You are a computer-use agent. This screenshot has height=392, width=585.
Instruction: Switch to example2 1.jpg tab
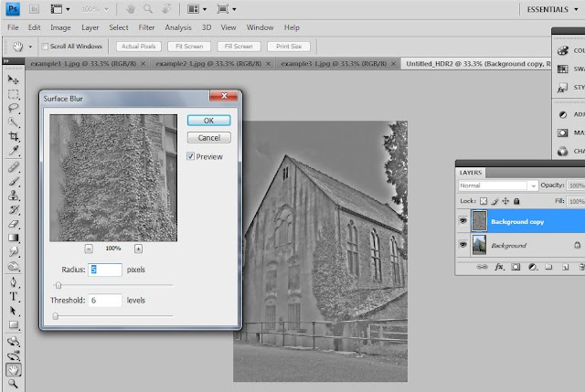coord(192,64)
